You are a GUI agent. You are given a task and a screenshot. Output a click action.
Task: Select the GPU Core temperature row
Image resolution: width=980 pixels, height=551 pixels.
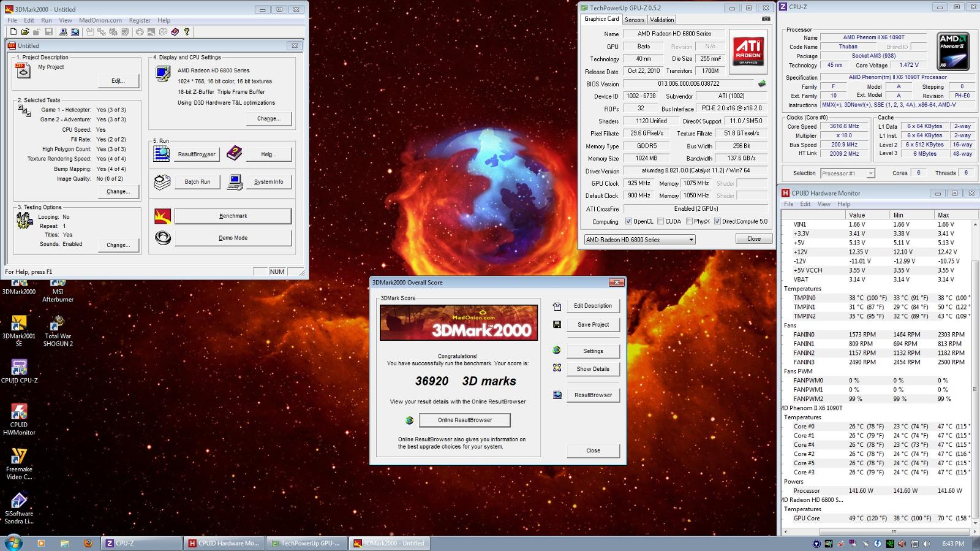pyautogui.click(x=876, y=518)
